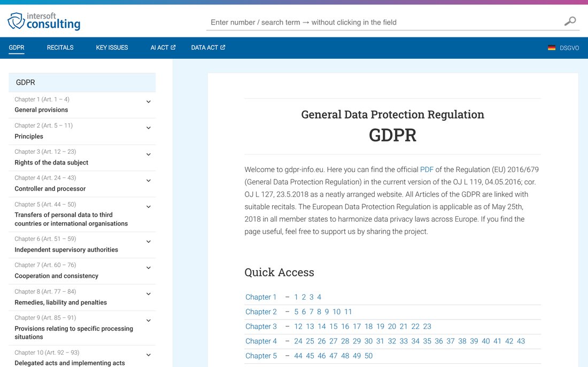Click the search term input field
This screenshot has height=367, width=588.
[384, 22]
